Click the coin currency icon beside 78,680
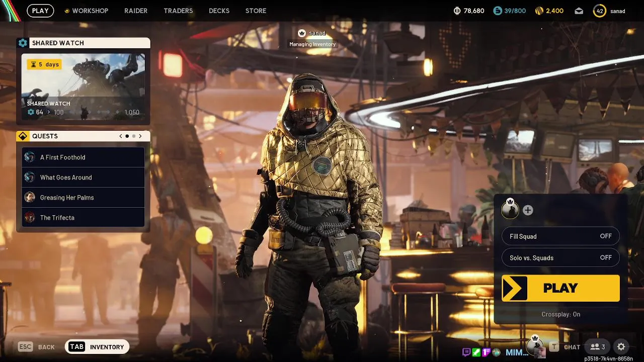This screenshot has width=644, height=362. [x=457, y=11]
